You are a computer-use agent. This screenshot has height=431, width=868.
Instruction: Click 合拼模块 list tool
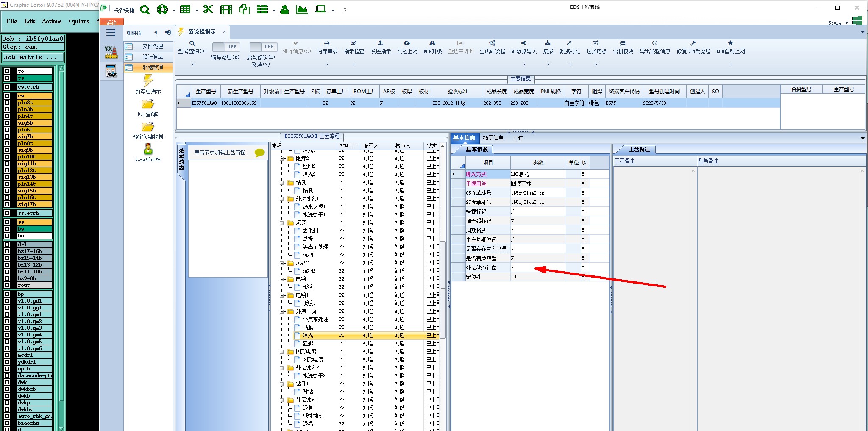point(623,47)
